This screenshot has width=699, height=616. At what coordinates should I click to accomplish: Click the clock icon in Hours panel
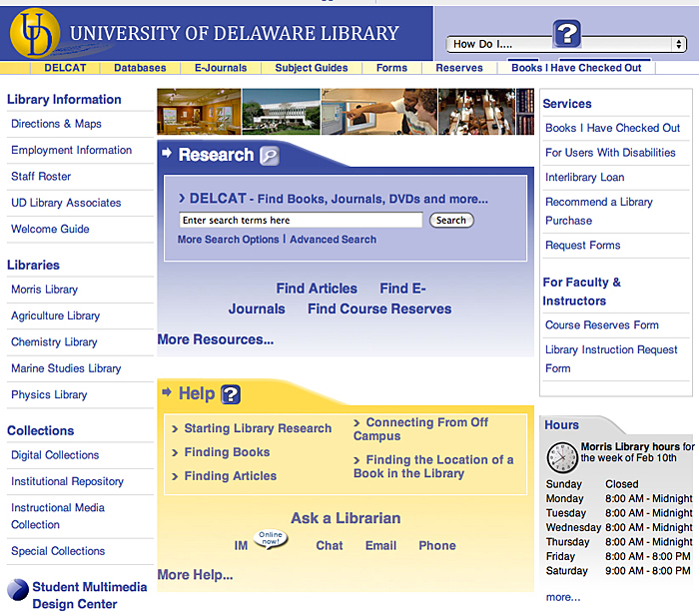click(x=561, y=457)
